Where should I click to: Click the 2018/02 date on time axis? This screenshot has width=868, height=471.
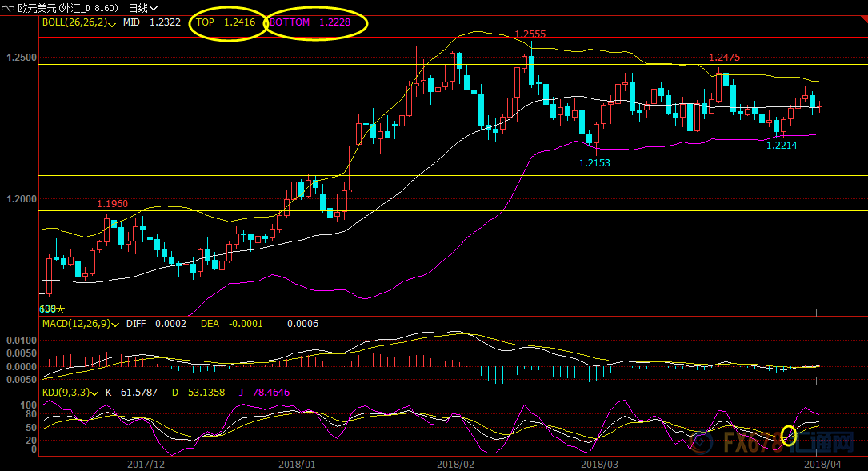click(456, 463)
